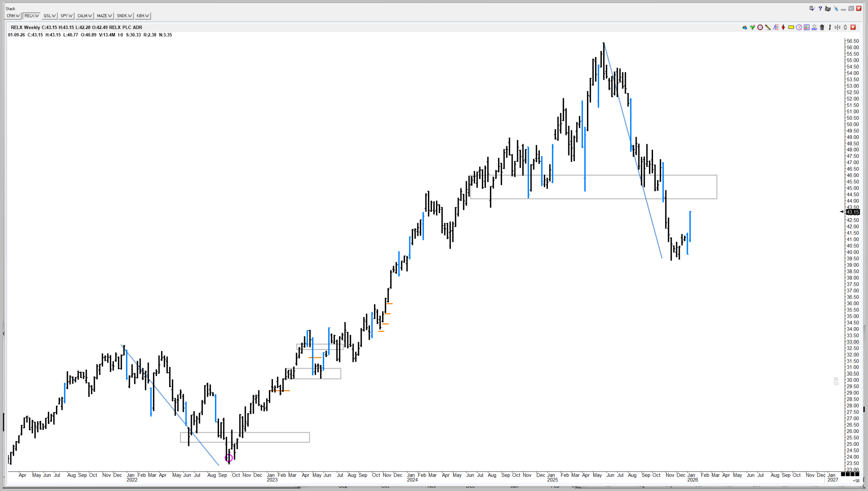
Task: Toggle the push pin icon
Action: coord(836,9)
